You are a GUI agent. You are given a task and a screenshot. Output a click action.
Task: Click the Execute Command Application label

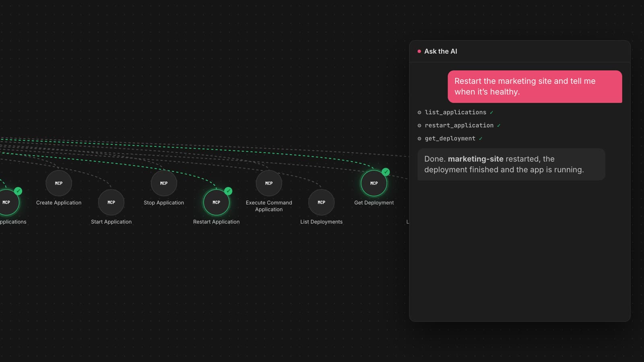(x=269, y=206)
